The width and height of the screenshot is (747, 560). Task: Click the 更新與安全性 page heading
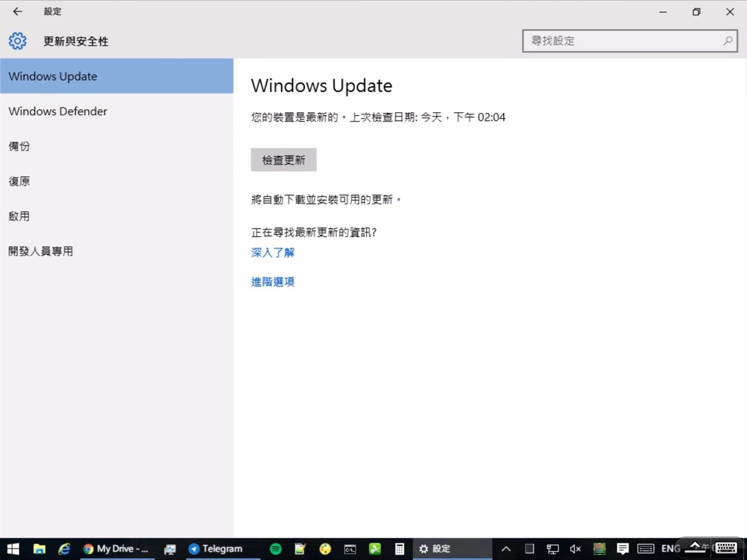pyautogui.click(x=76, y=41)
